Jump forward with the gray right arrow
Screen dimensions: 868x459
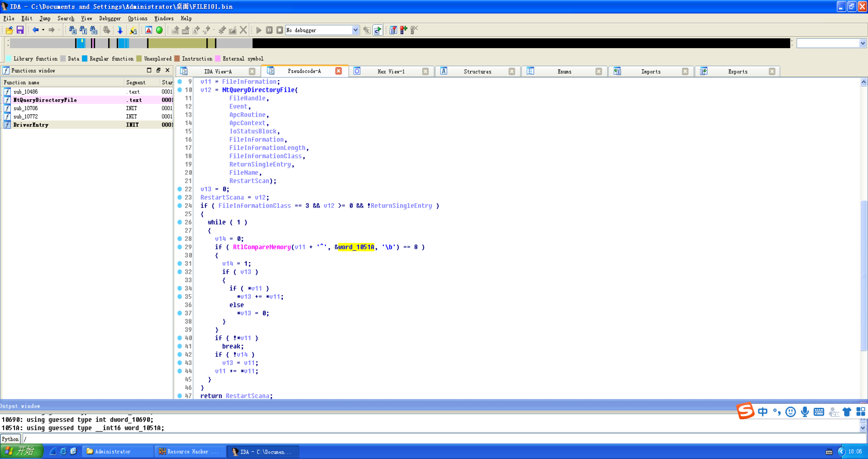(x=51, y=30)
